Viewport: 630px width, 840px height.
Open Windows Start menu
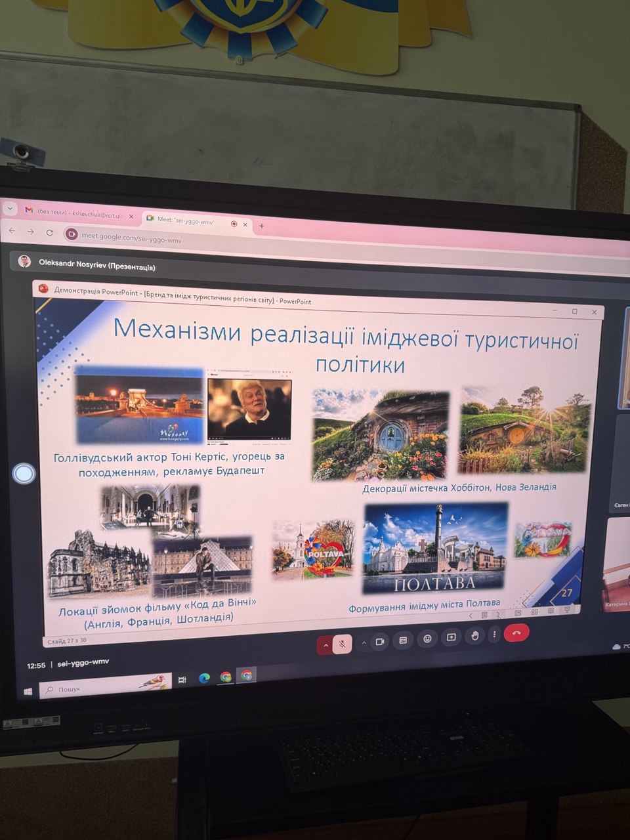(x=28, y=692)
